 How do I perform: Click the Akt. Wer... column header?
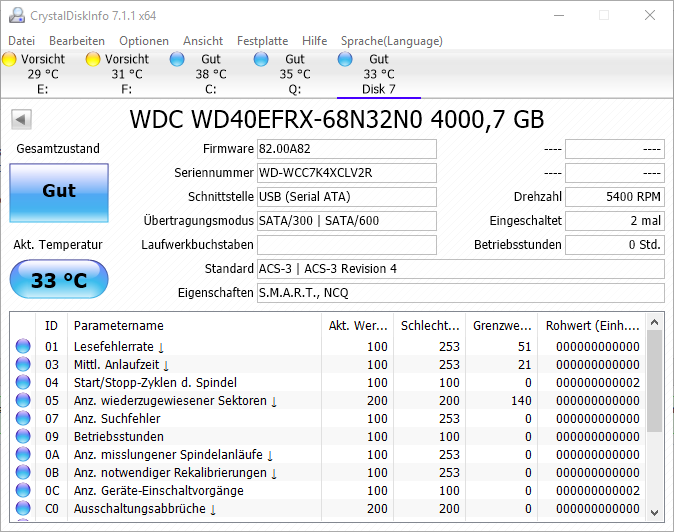point(358,325)
